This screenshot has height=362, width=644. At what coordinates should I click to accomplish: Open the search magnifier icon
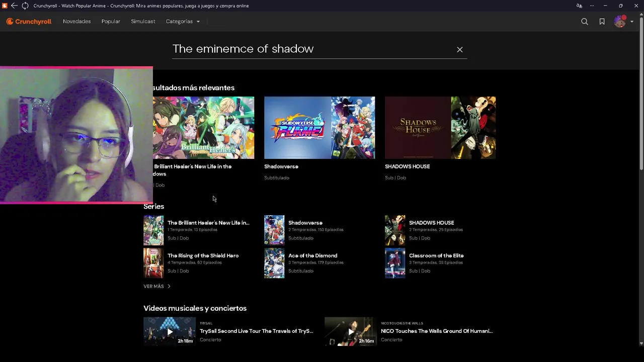point(585,22)
